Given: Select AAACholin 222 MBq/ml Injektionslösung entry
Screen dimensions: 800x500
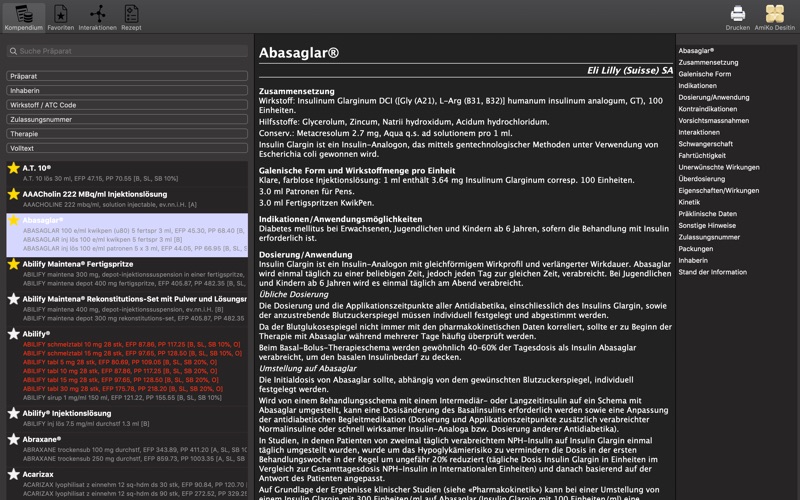Looking at the screenshot, I should [x=127, y=199].
